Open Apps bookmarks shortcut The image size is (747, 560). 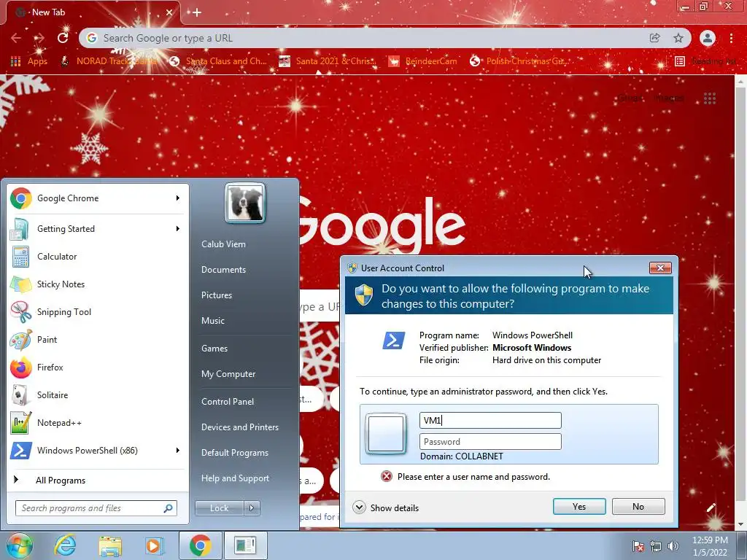pos(29,61)
